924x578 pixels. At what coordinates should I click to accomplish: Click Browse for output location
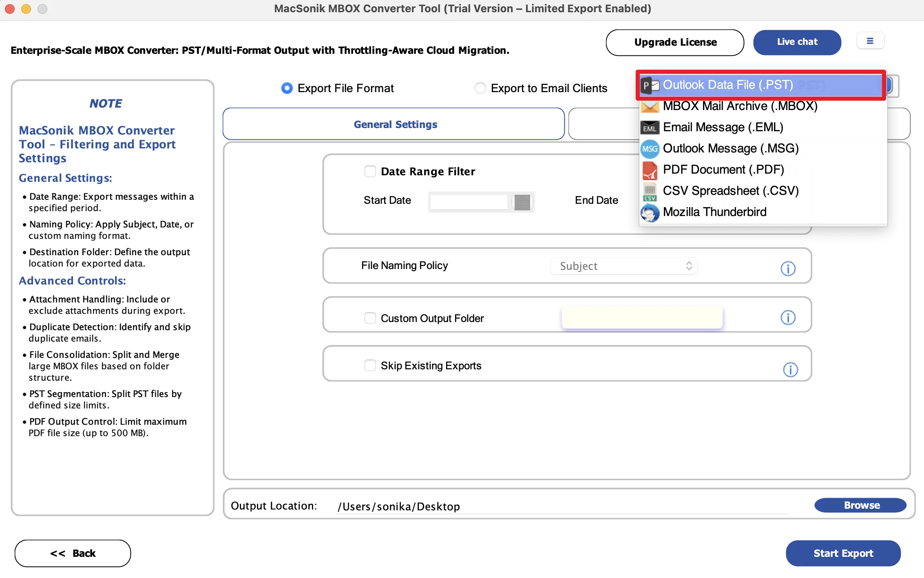coord(860,505)
